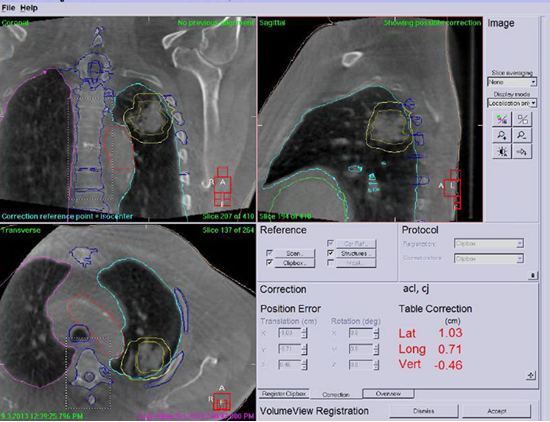Click the Translation Y input field
The height and width of the screenshot is (422, 550).
(x=290, y=349)
